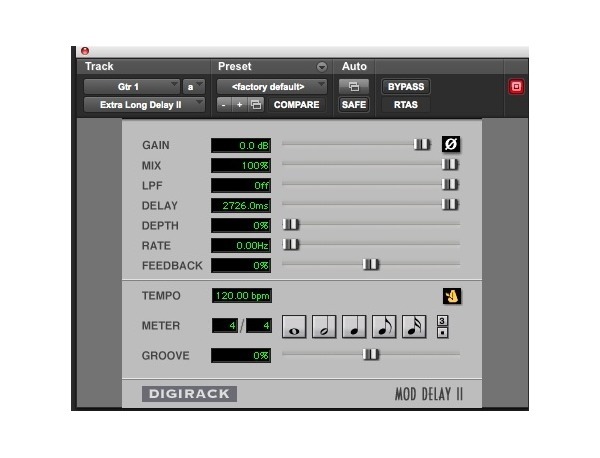Click the RTAS format button
The image size is (600, 458).
pyautogui.click(x=406, y=104)
